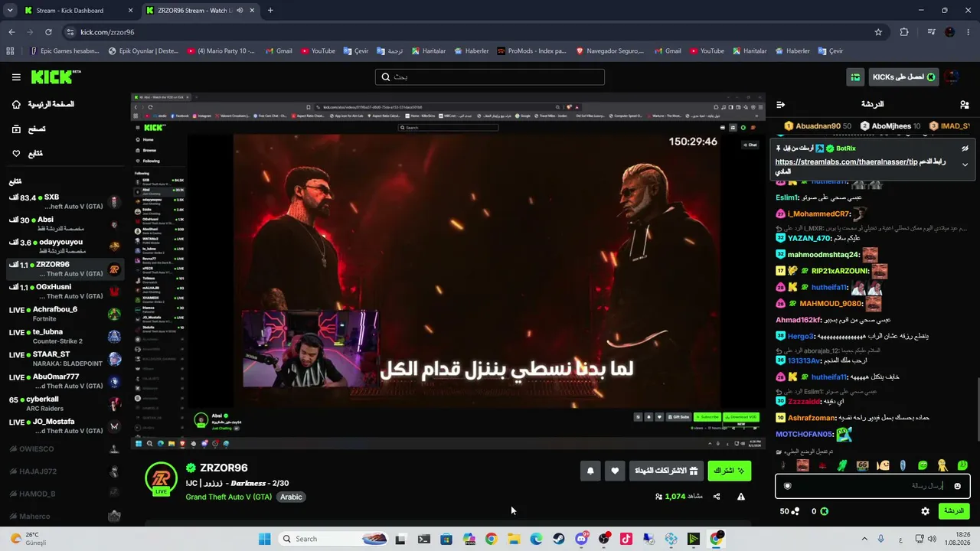Open OGxHusni channel in followed list

click(65, 292)
